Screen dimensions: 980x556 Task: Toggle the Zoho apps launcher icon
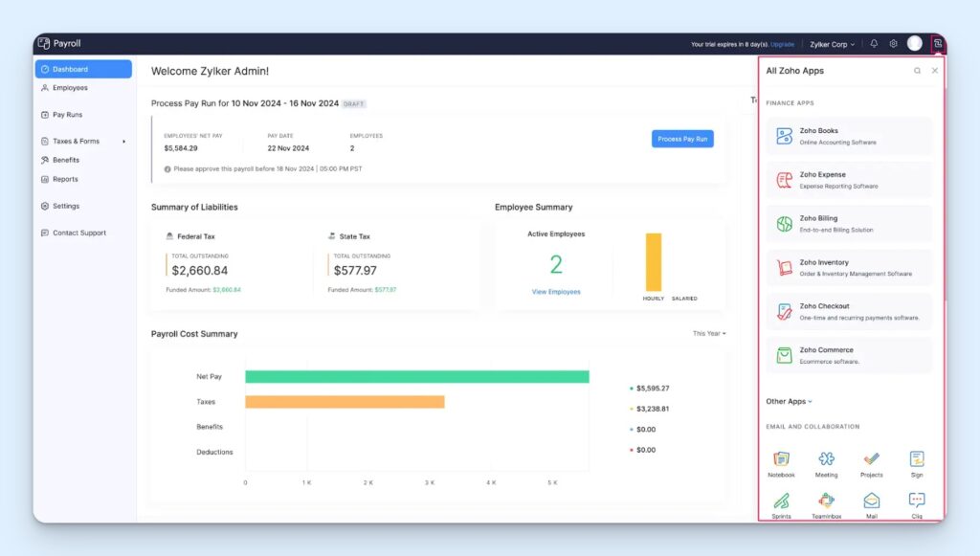click(x=938, y=44)
